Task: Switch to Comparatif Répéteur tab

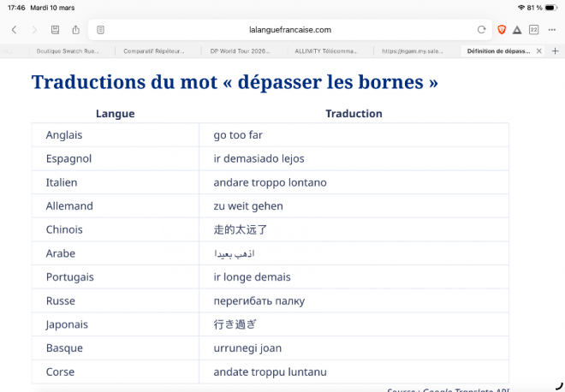Action: (154, 50)
